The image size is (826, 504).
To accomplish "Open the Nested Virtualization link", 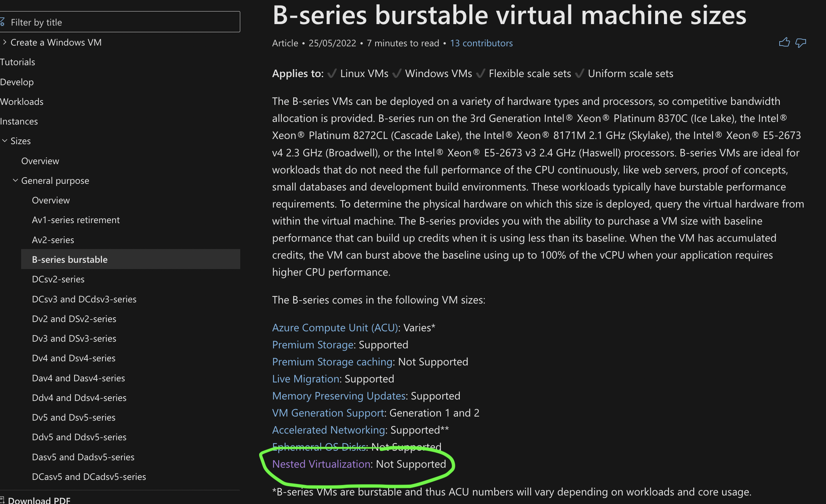I will [x=321, y=464].
